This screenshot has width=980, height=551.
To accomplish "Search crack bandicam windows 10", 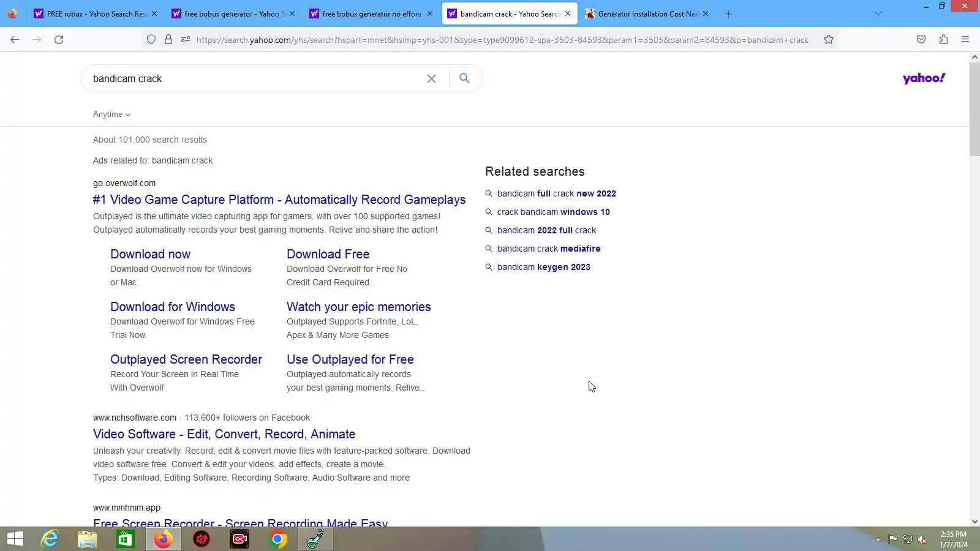I will [x=553, y=212].
